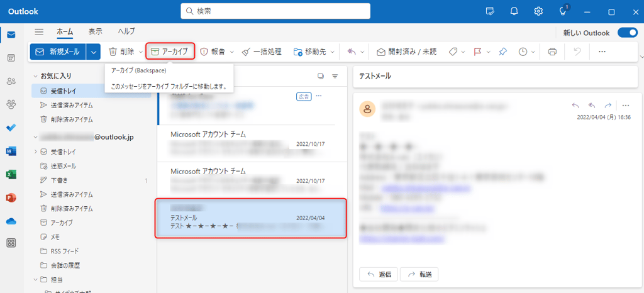Click the Categorize tag icon
Image resolution: width=644 pixels, height=293 pixels.
point(453,52)
